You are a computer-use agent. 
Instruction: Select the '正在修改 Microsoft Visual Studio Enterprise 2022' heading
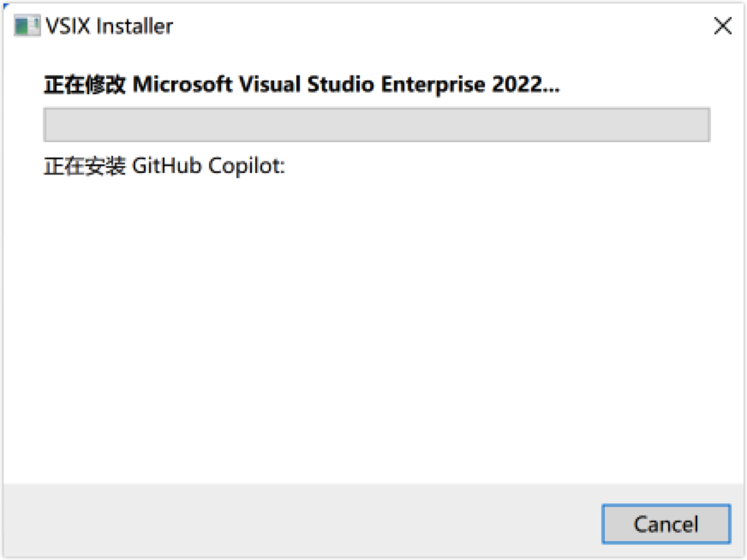click(x=300, y=84)
